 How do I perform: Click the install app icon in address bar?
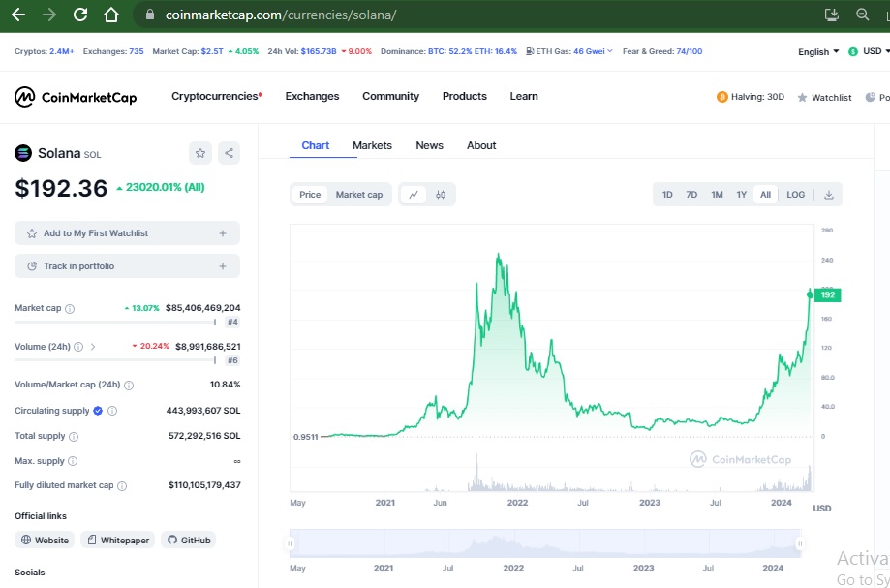coord(832,15)
